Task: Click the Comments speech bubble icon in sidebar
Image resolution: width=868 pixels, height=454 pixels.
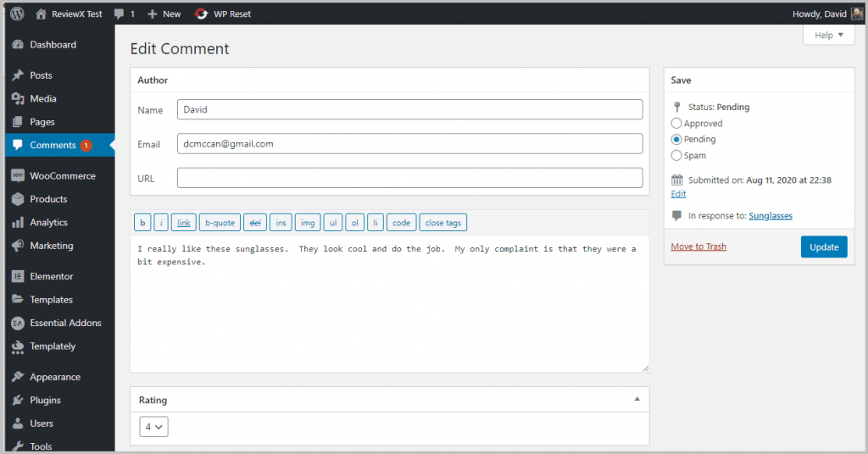Action: (18, 145)
